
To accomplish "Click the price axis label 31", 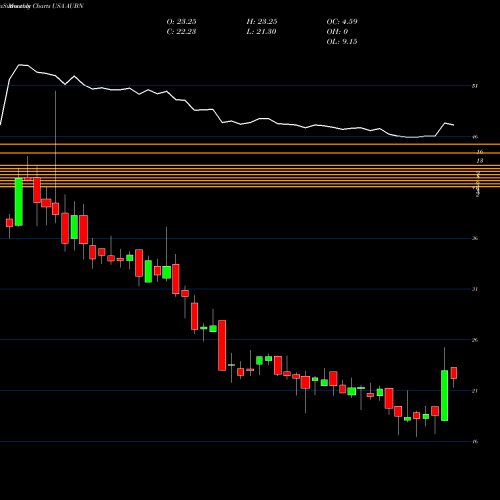I will click(475, 289).
